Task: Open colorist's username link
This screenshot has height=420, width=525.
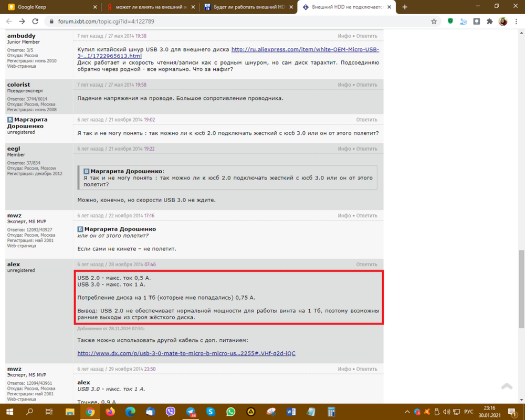Action: [18, 85]
